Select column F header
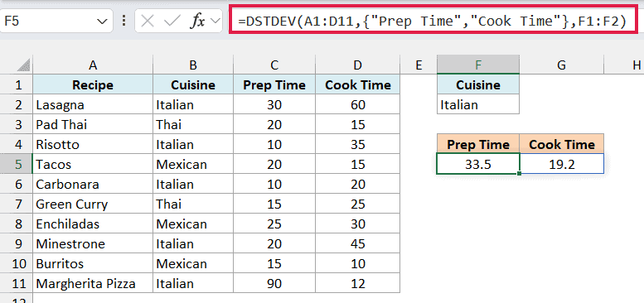This screenshot has width=644, height=303. 478,65
